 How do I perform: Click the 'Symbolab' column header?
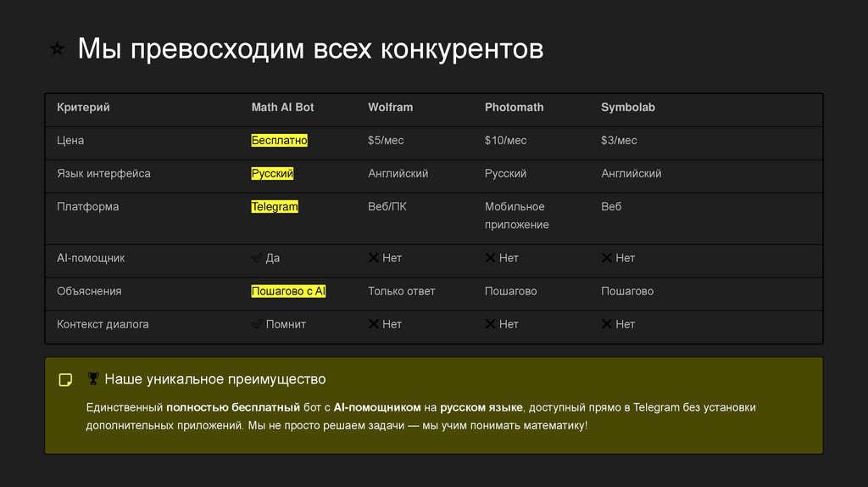click(x=628, y=108)
